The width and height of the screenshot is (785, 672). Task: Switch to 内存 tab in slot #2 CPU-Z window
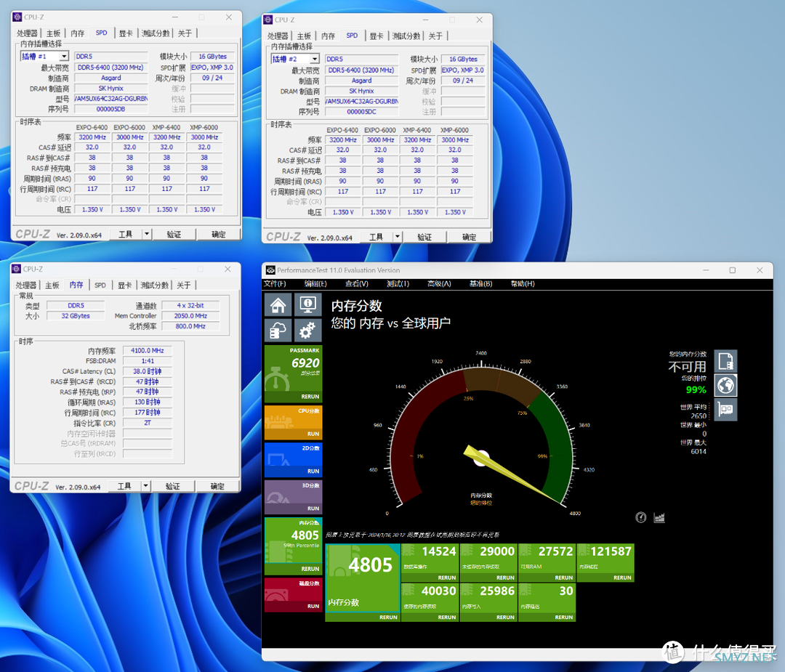click(329, 36)
